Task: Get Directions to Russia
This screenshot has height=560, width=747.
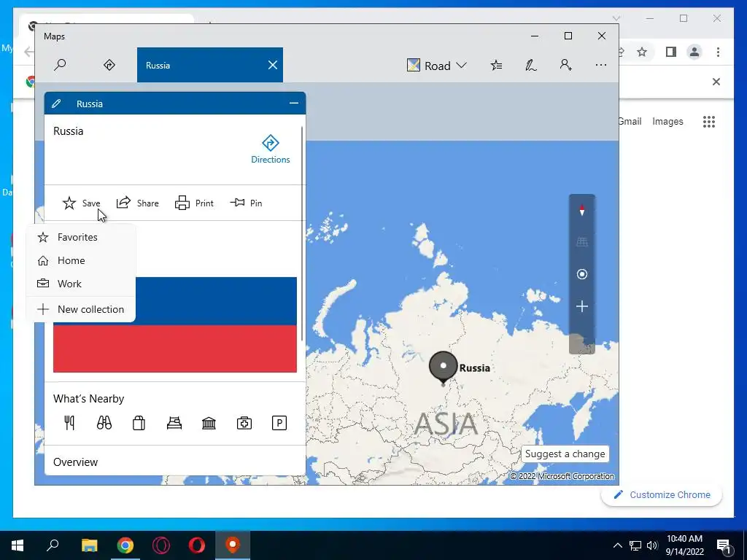Action: 270,149
